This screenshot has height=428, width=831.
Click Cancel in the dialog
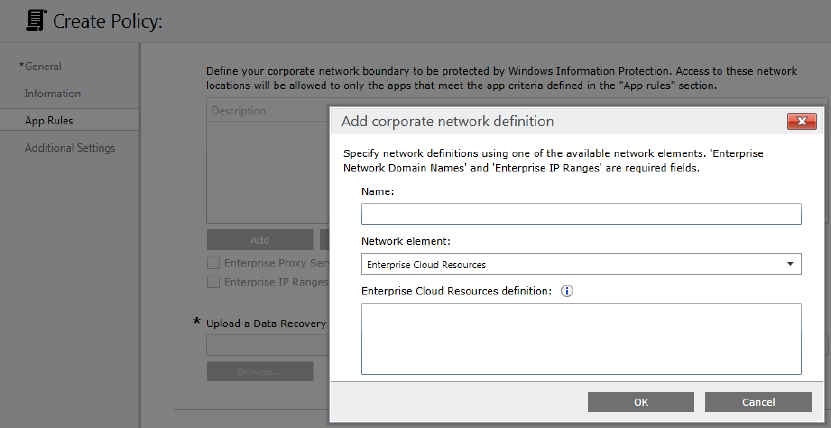757,401
